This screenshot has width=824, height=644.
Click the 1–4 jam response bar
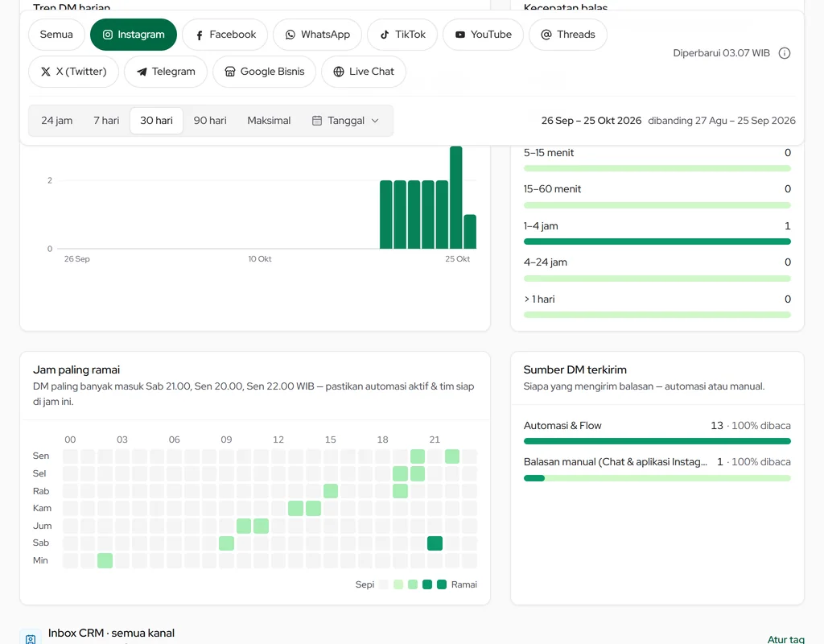point(657,242)
